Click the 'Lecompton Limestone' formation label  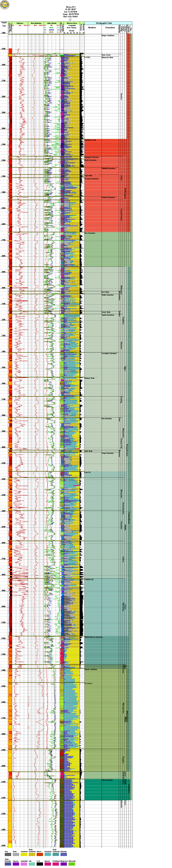109,353
